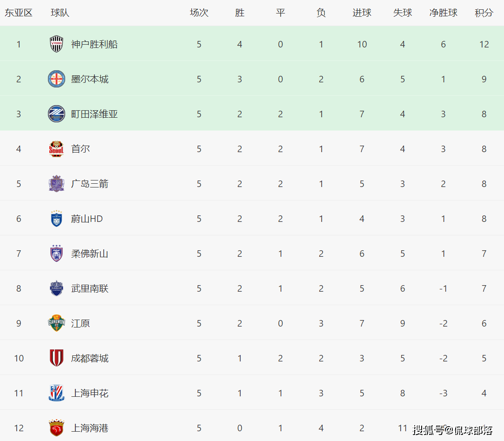Click the Ulsan HD team logo
The image size is (504, 441).
pyautogui.click(x=56, y=219)
